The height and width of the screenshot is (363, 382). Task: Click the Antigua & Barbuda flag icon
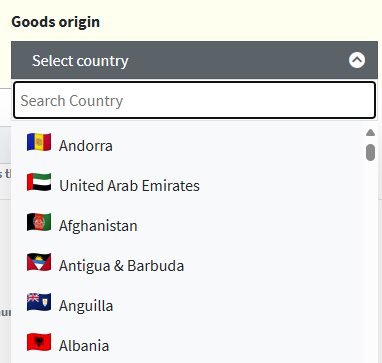tap(39, 262)
